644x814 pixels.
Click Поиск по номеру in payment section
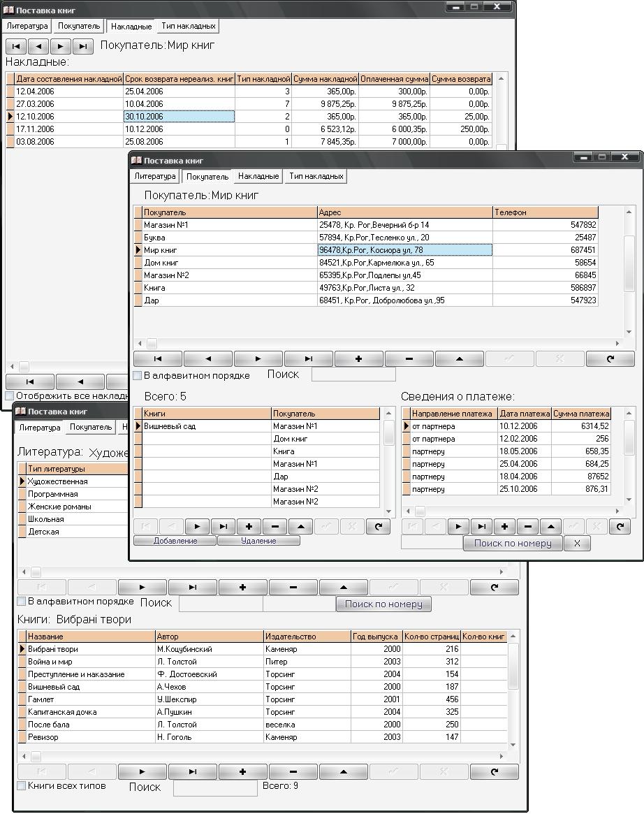513,544
